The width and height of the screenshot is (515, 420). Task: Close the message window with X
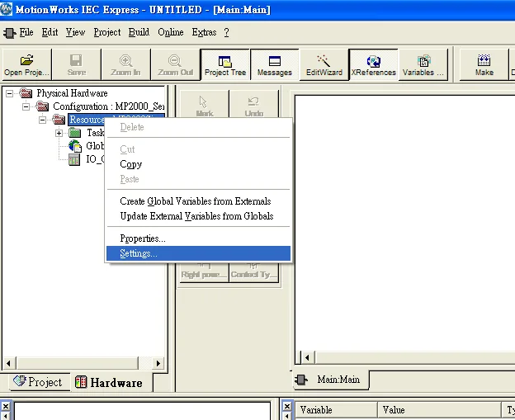pyautogui.click(x=6, y=407)
